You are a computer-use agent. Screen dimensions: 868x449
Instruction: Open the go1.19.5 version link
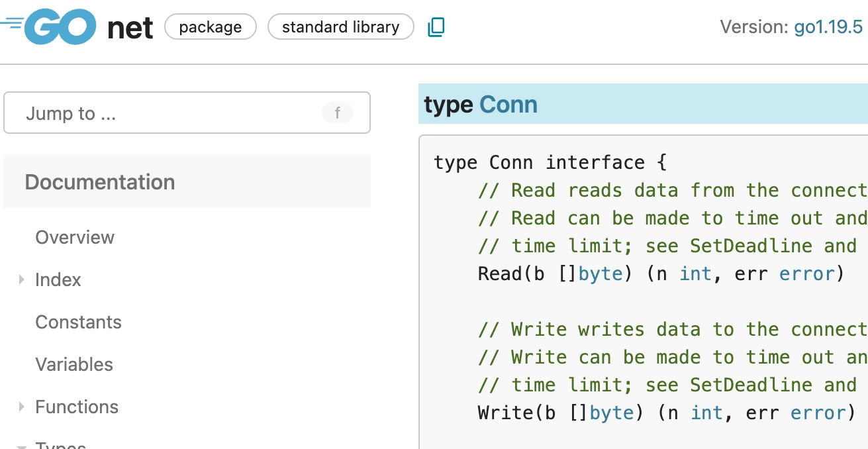point(828,27)
